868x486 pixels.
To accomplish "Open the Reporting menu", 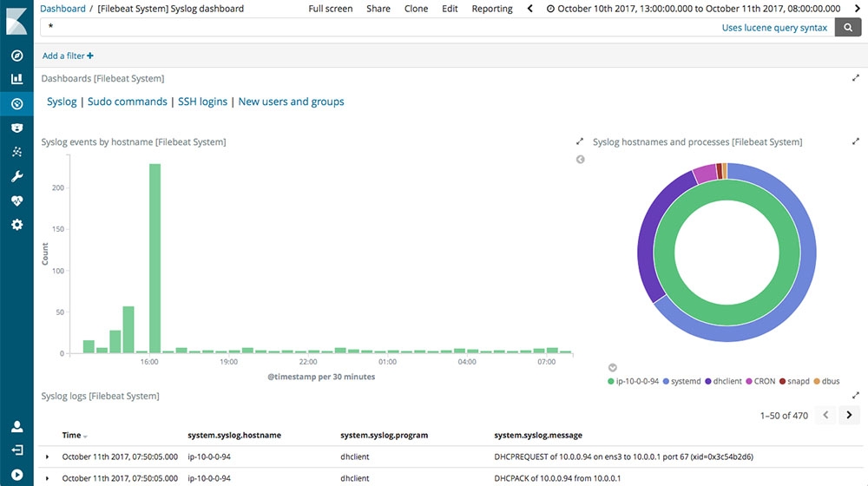I will click(x=492, y=9).
